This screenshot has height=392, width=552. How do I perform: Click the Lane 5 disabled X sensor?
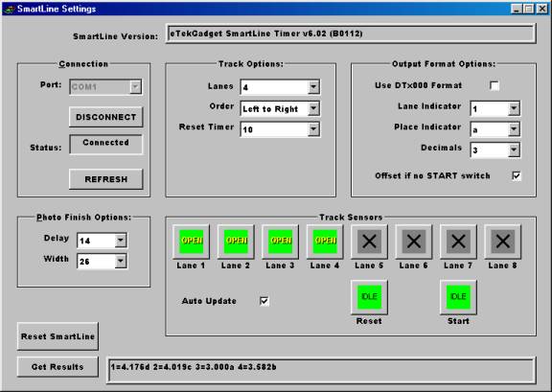click(369, 242)
